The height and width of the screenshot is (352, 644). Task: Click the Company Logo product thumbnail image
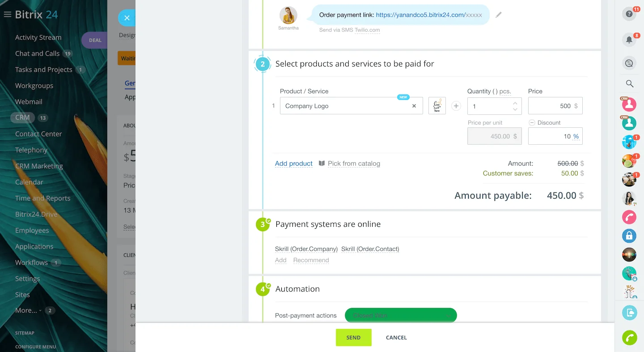(437, 106)
